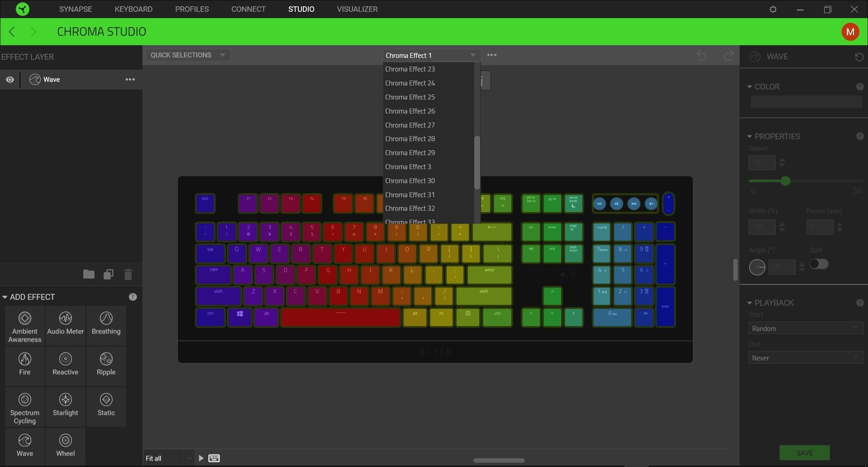868x467 pixels.
Task: Open Color section help
Action: coord(860,87)
